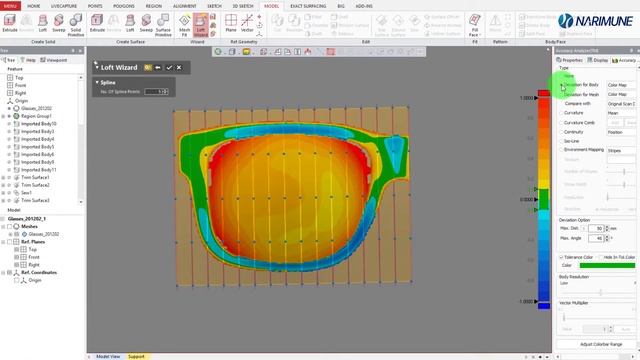Toggle Tolerance Color checkbox
Screen dimensions: 640x360
pos(561,257)
